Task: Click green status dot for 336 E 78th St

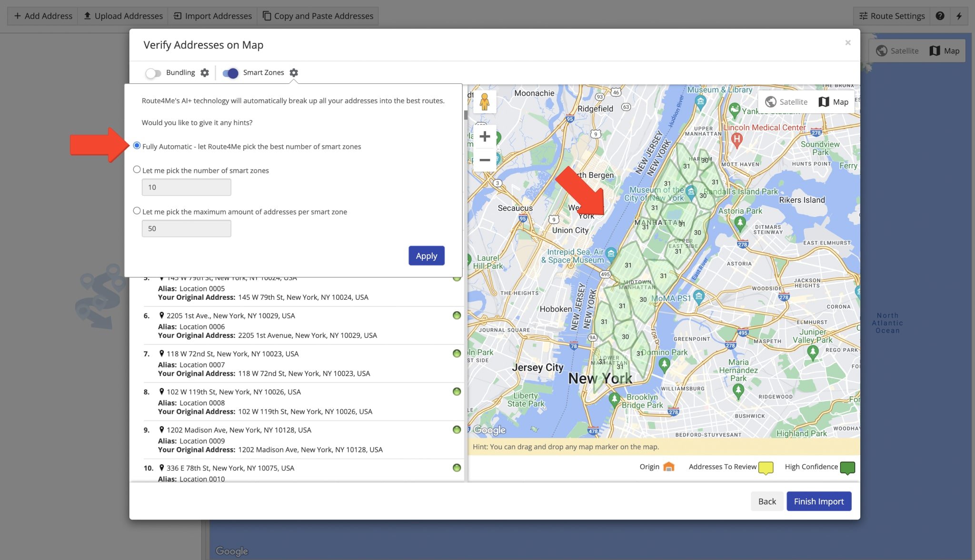Action: tap(457, 467)
